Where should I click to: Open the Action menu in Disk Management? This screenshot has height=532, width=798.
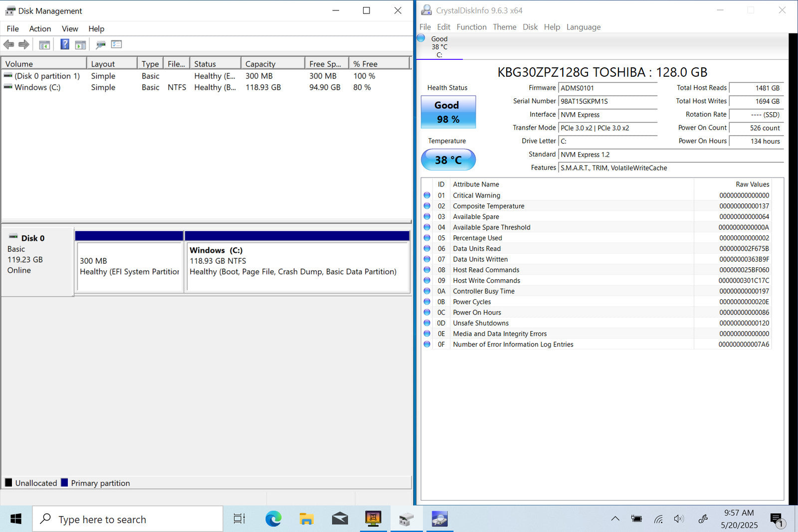(x=40, y=29)
